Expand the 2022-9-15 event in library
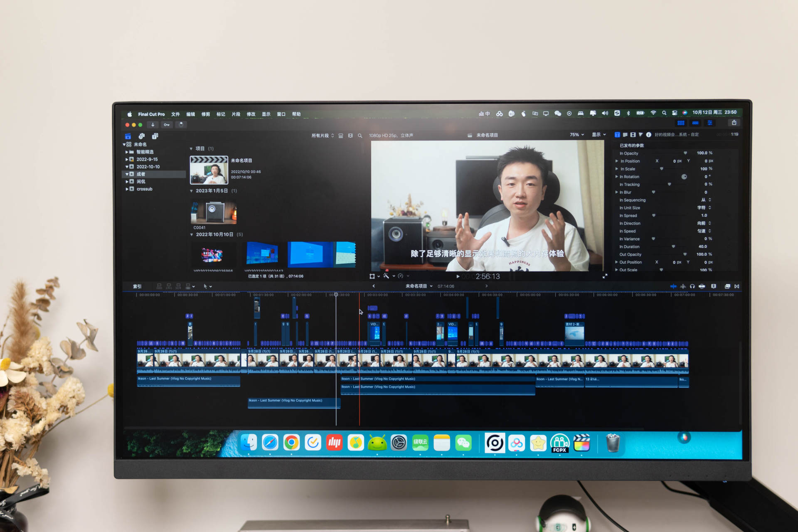798x532 pixels. 127,159
